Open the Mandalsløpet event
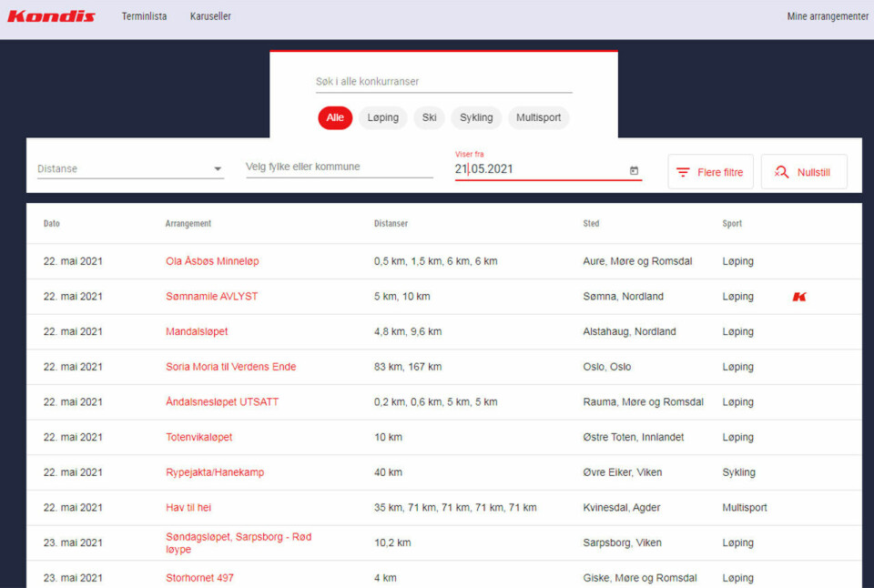Screen dimensions: 874x588 point(197,331)
